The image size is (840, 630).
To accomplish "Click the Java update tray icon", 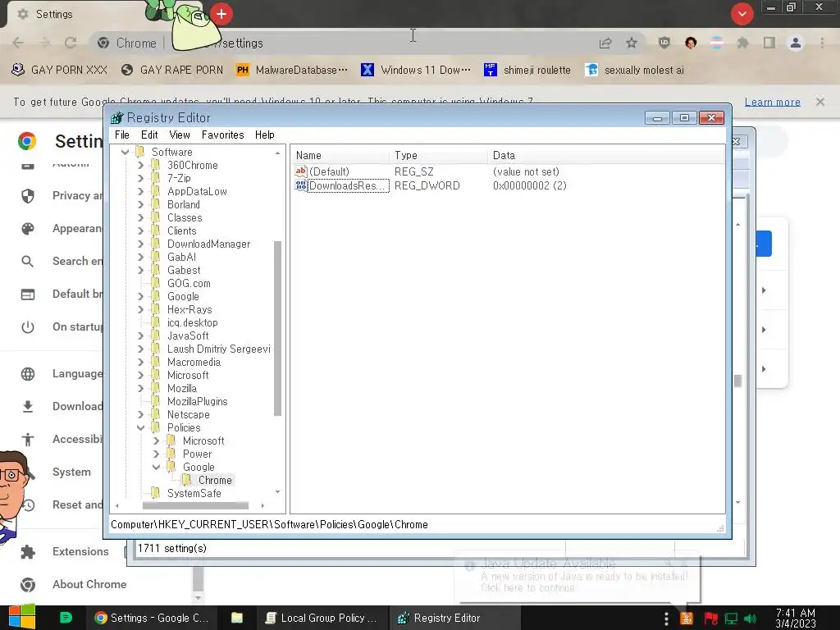I will (x=687, y=619).
